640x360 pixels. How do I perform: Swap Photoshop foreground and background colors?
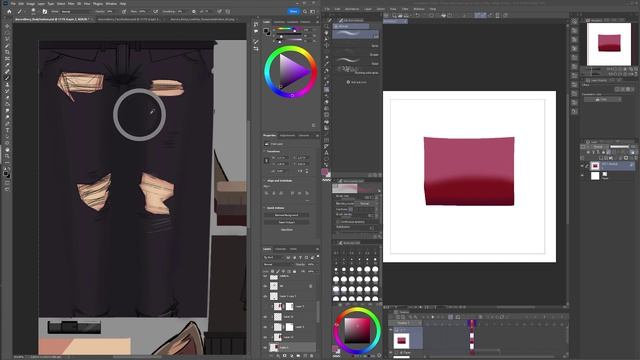pos(9,168)
